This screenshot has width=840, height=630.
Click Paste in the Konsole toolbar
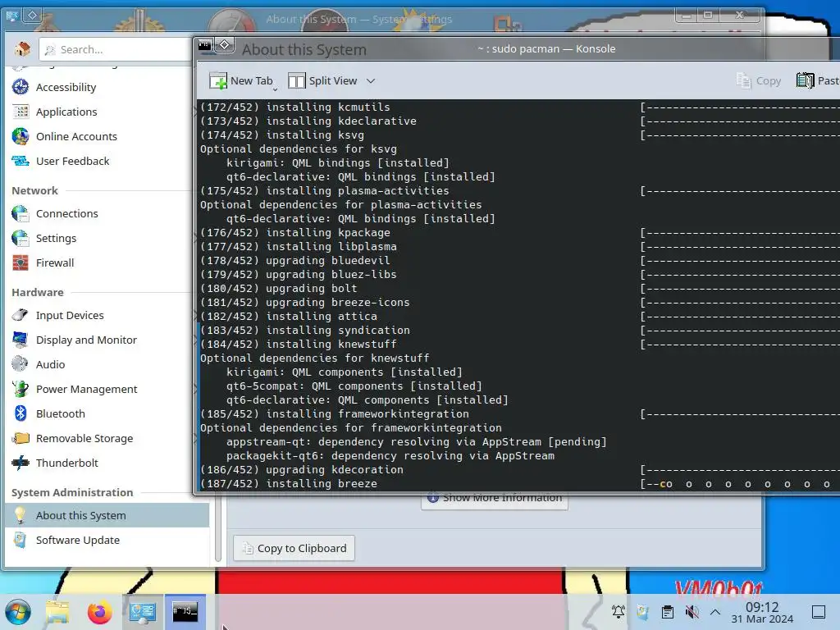[x=818, y=81]
